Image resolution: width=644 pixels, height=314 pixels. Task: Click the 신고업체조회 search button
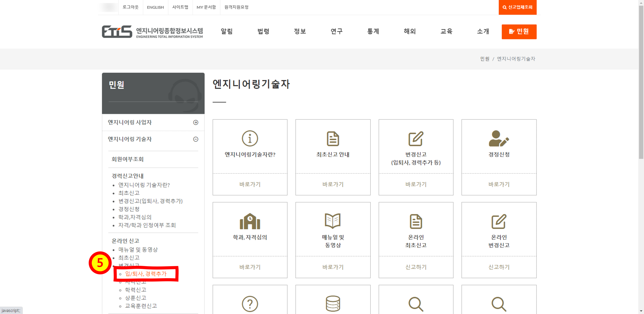coord(517,7)
